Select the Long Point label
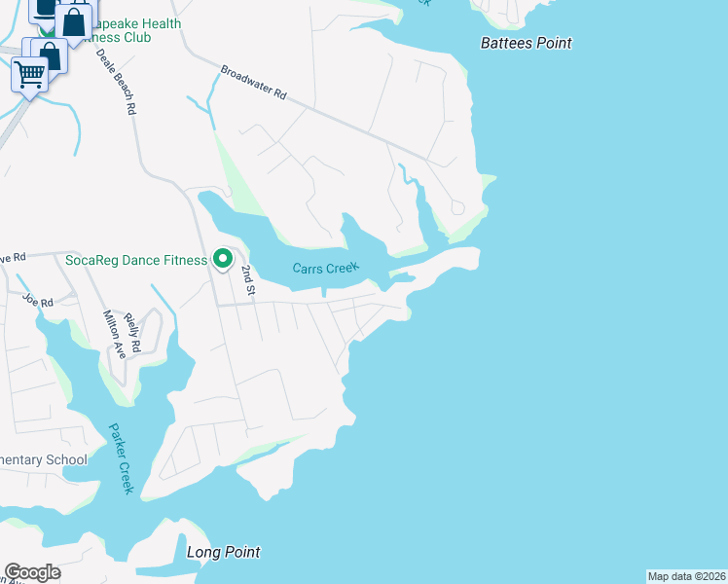Viewport: 728px width, 584px height. [x=223, y=553]
